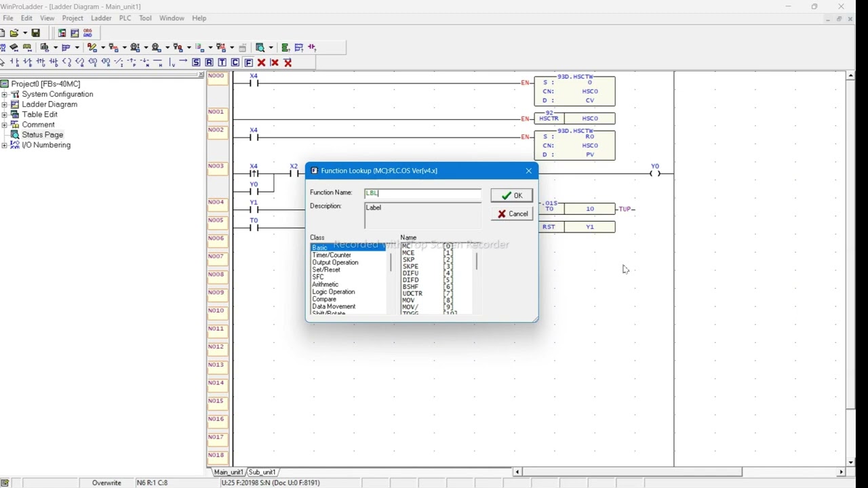
Task: Open the dropdown arrow beside the magnifier icon
Action: coord(271,47)
